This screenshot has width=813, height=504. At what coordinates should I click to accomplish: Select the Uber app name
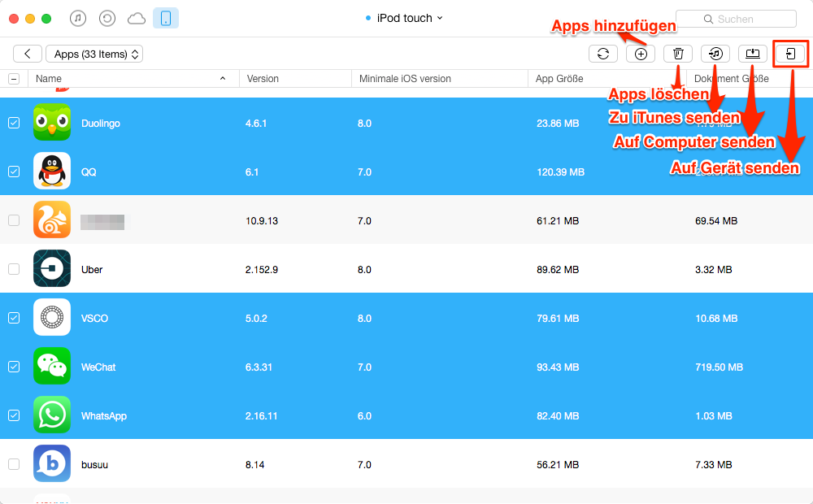92,270
